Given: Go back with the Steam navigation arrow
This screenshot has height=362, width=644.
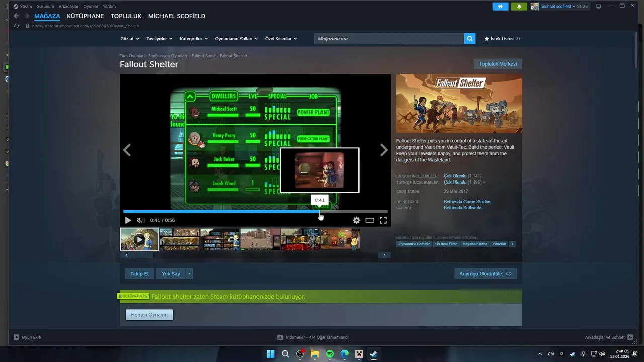Looking at the screenshot, I should click(16, 16).
